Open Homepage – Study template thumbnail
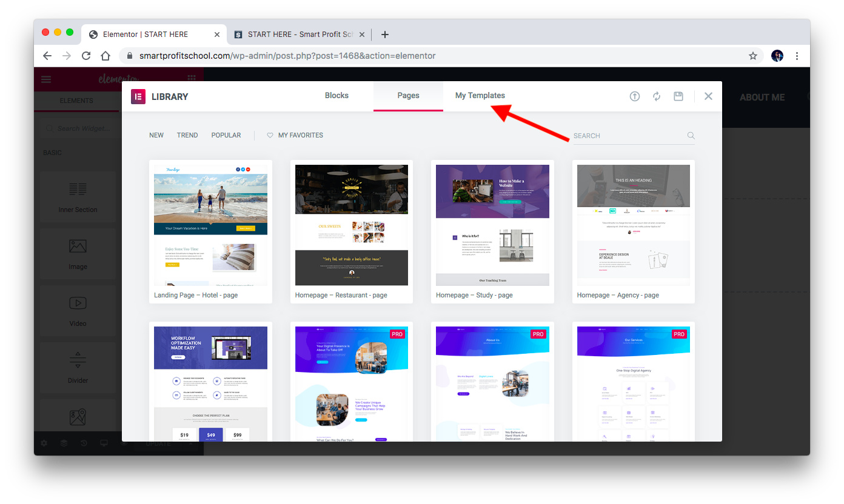The width and height of the screenshot is (844, 504). [492, 225]
